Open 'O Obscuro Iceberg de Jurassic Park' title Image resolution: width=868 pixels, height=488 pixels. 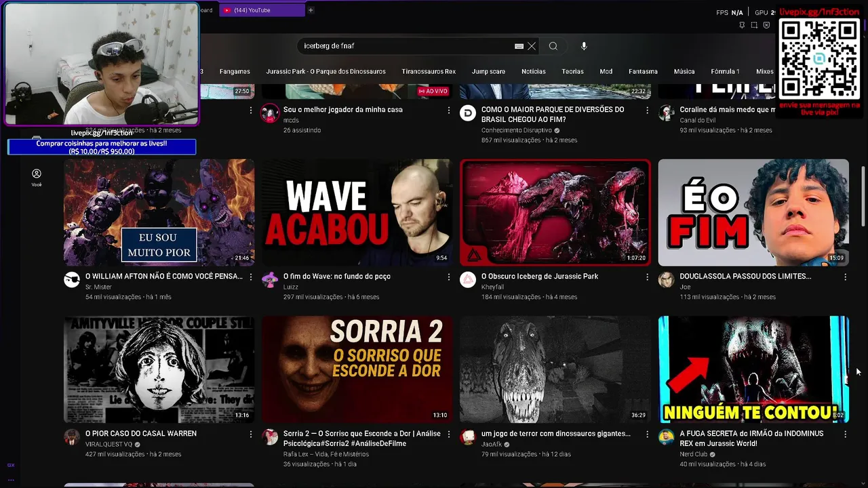540,277
